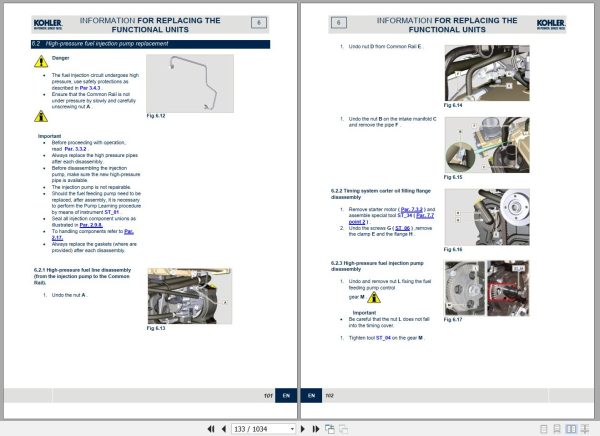
Task: Click the Fig 6.16 flange image
Action: pyautogui.click(x=487, y=217)
